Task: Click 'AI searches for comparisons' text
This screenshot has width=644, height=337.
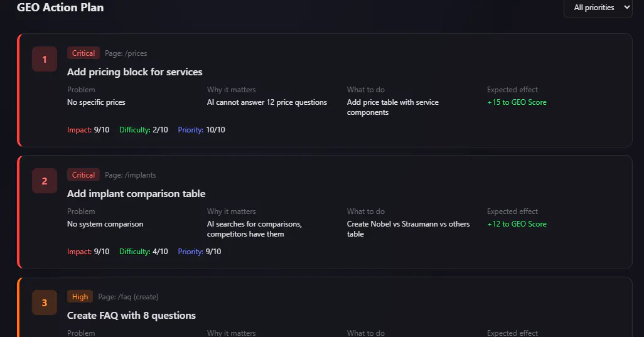Action: tap(254, 229)
